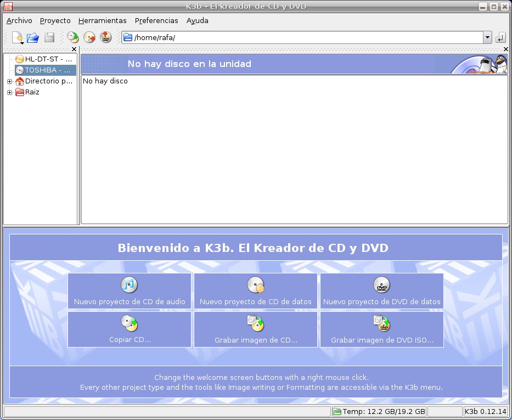The width and height of the screenshot is (512, 420).
Task: Open the location path dropdown arrow
Action: pyautogui.click(x=487, y=37)
